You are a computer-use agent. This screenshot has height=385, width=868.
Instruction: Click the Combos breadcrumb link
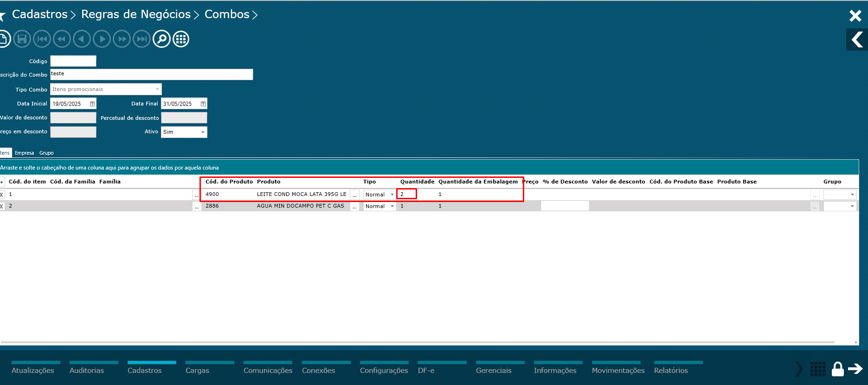(227, 14)
